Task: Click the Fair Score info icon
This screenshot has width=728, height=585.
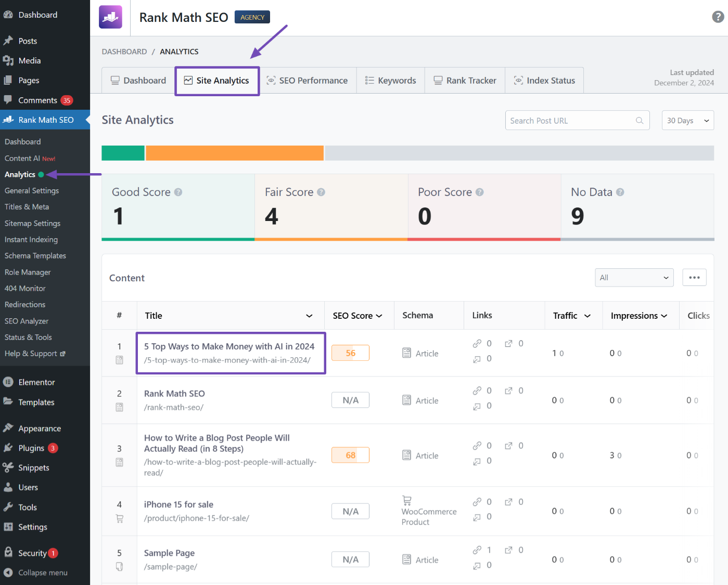Action: 321,192
